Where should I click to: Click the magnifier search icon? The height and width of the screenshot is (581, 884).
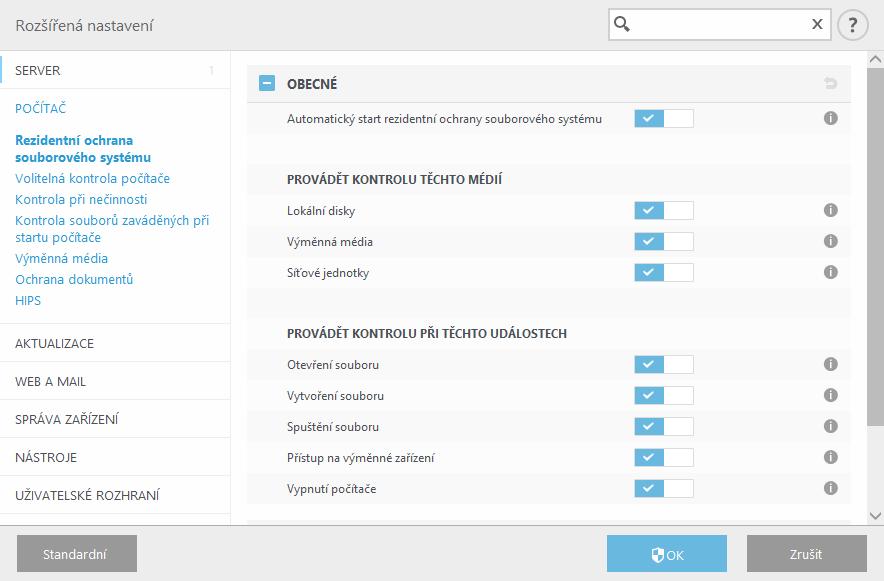[x=622, y=24]
